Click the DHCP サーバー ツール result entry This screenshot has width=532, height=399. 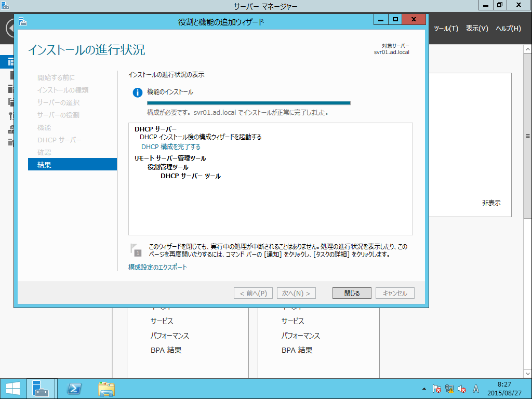pos(191,176)
